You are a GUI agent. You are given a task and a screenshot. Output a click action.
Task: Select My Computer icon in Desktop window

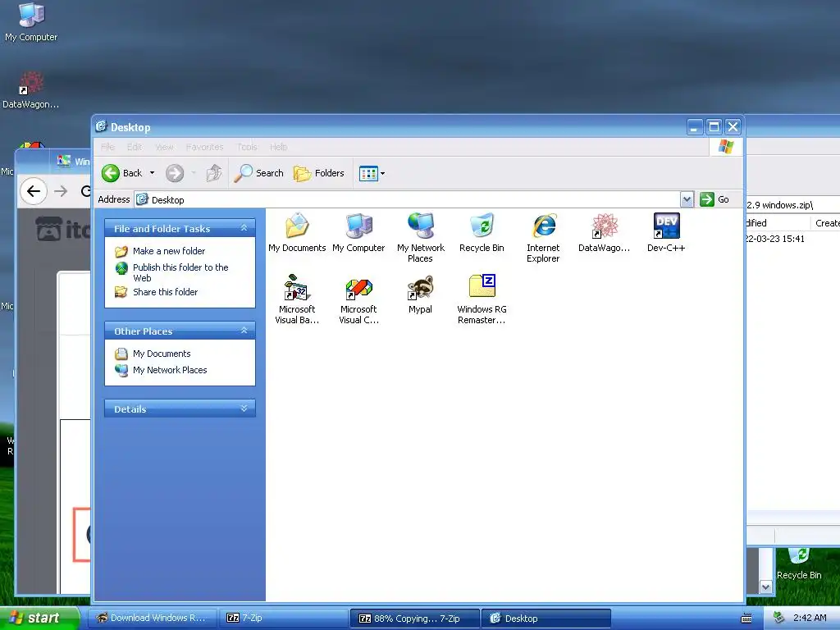tap(358, 232)
